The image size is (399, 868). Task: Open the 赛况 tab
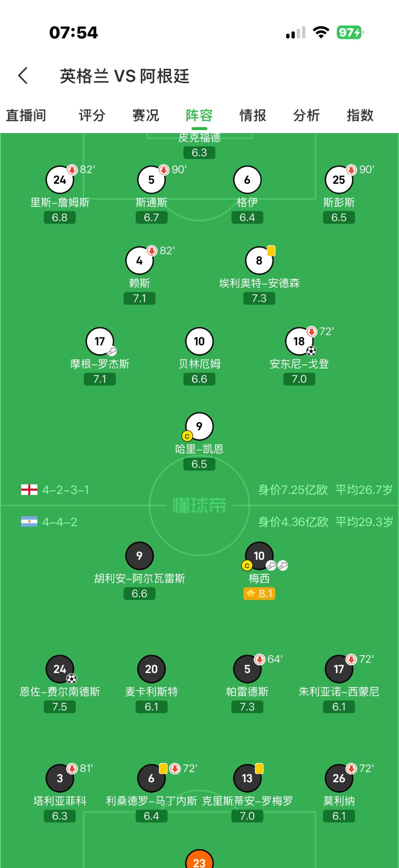146,115
